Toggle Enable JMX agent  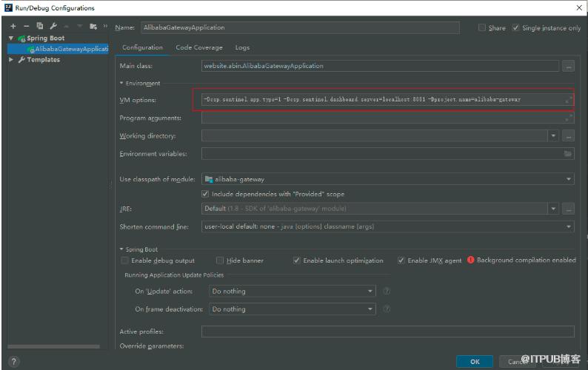click(x=401, y=260)
